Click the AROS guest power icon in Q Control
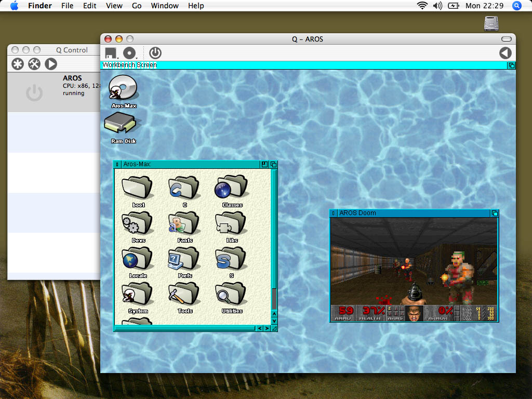The image size is (532, 399). click(x=34, y=92)
